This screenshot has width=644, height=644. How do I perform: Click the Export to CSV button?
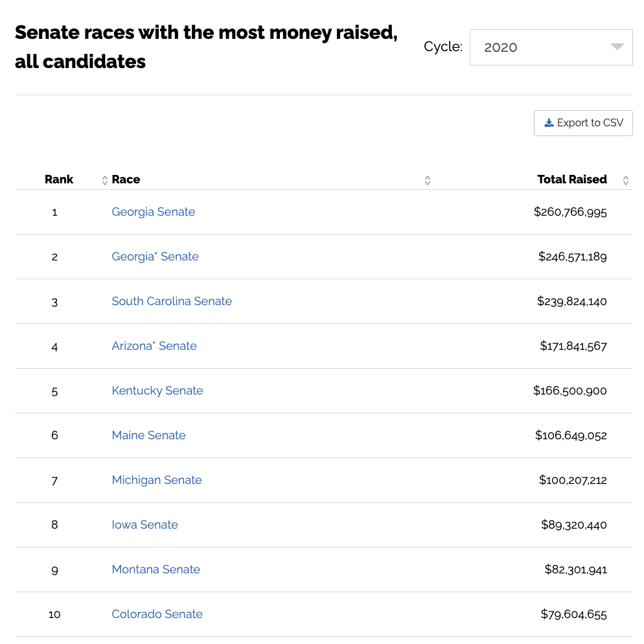(583, 123)
